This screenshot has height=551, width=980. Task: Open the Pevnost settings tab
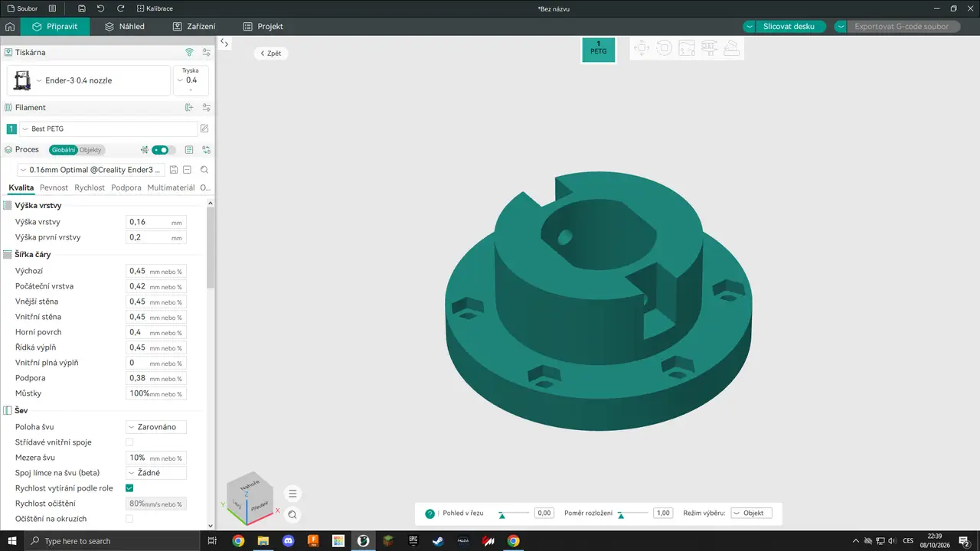tap(54, 187)
